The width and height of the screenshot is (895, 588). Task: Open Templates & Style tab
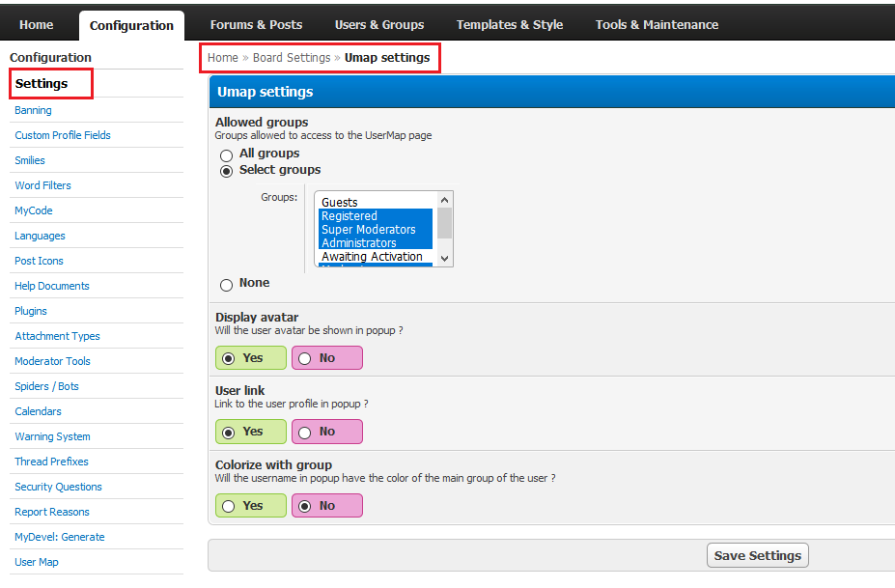(509, 24)
